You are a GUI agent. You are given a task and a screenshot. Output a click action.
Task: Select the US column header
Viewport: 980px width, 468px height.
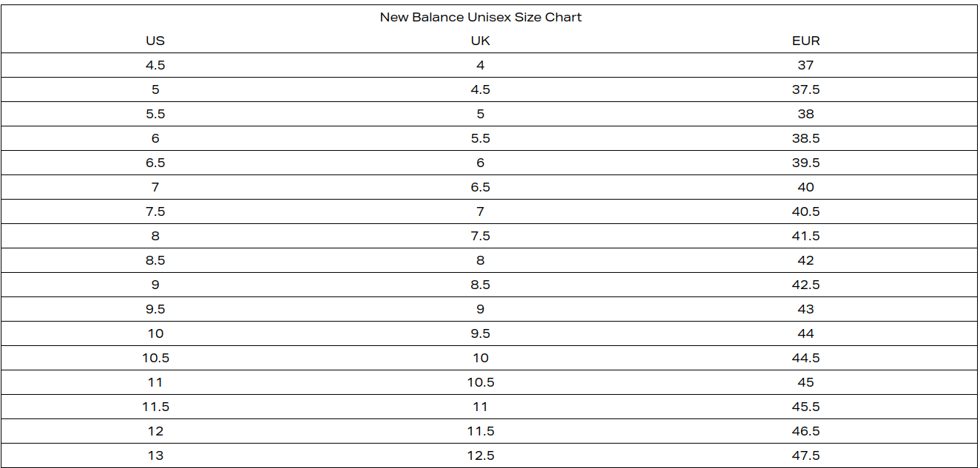(x=155, y=41)
